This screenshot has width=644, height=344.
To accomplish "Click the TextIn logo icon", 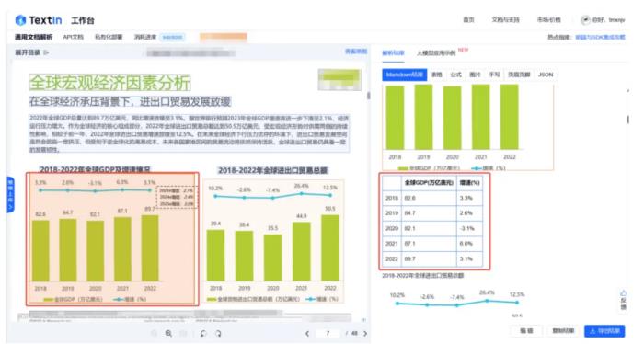I will 20,19.
